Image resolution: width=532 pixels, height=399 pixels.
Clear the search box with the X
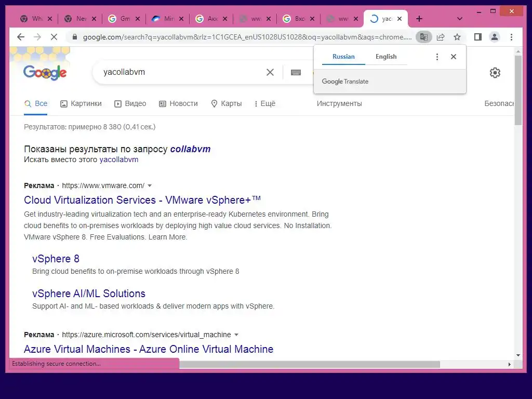270,72
